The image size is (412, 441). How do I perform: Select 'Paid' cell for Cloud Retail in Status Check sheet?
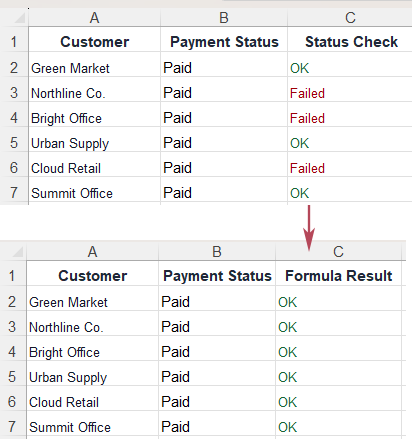point(224,164)
